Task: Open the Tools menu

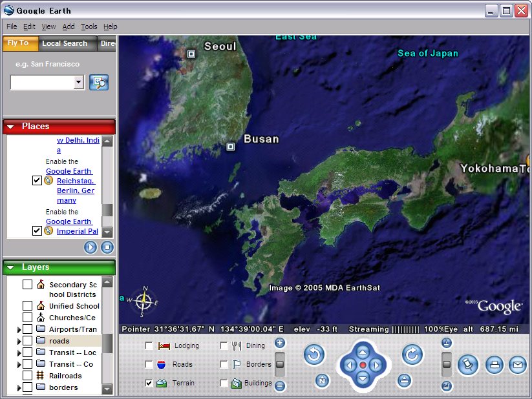Action: tap(89, 26)
